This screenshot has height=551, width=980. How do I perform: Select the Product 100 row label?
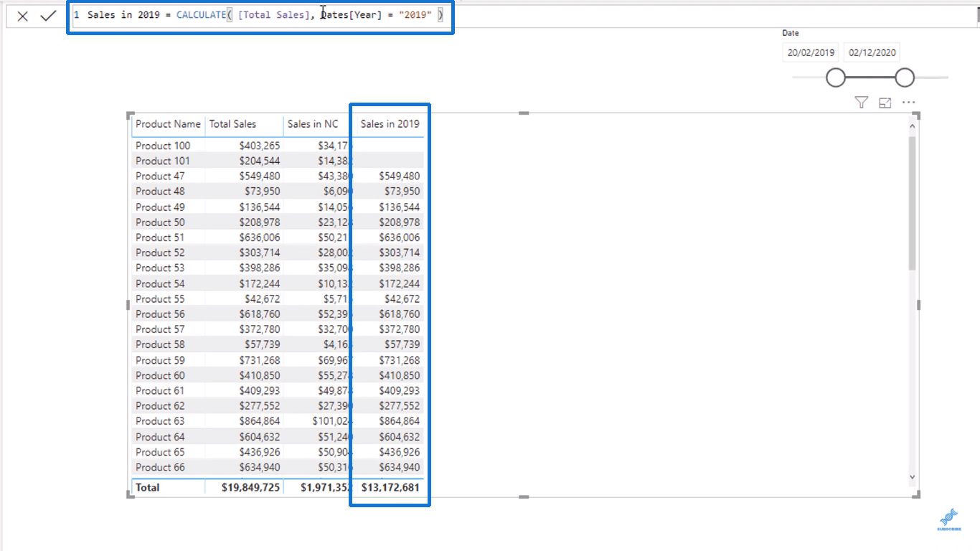point(163,146)
